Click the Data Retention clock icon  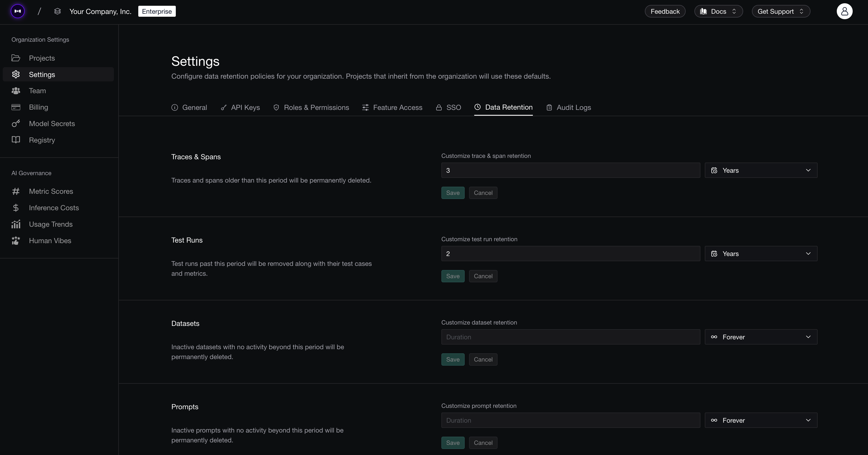tap(478, 107)
